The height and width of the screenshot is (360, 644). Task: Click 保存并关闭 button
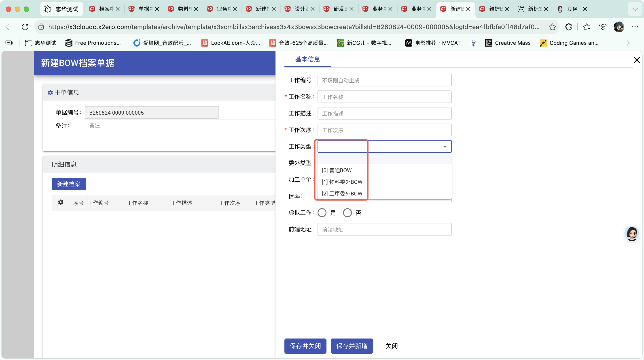(305, 346)
